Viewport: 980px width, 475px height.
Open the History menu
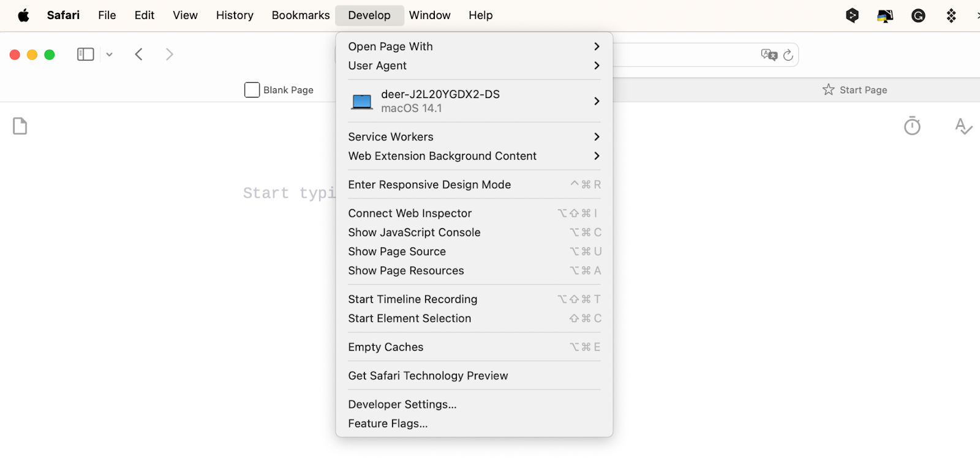coord(235,15)
